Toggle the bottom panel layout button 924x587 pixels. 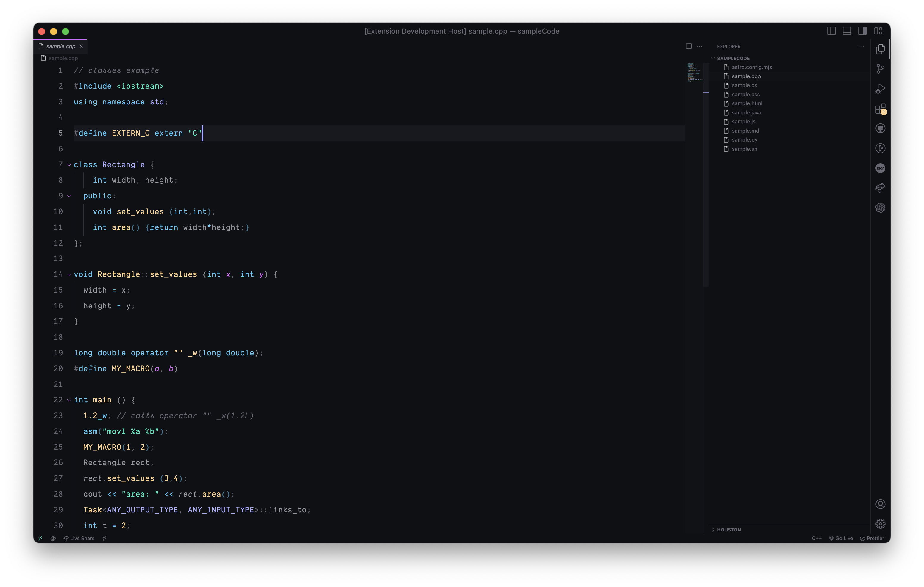tap(847, 31)
